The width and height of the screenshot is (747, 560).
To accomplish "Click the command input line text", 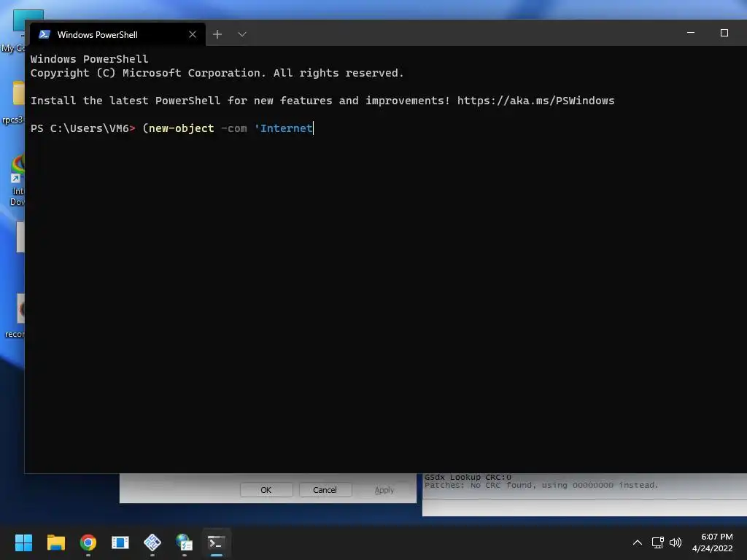I will point(228,128).
